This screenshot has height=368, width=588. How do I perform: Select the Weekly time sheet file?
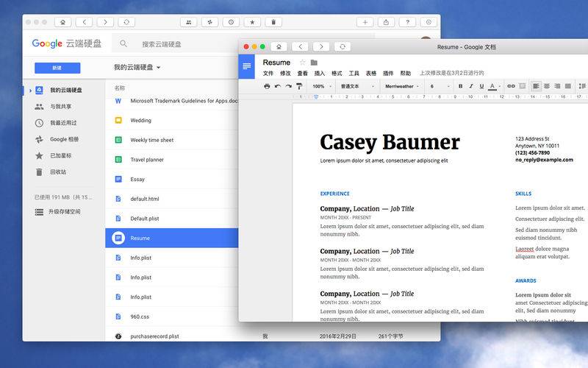click(x=172, y=140)
